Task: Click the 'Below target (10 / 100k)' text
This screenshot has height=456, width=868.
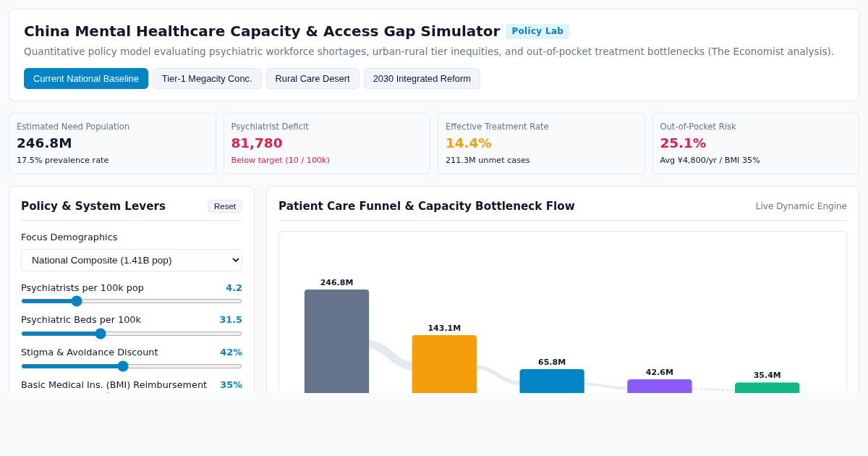Action: [281, 161]
